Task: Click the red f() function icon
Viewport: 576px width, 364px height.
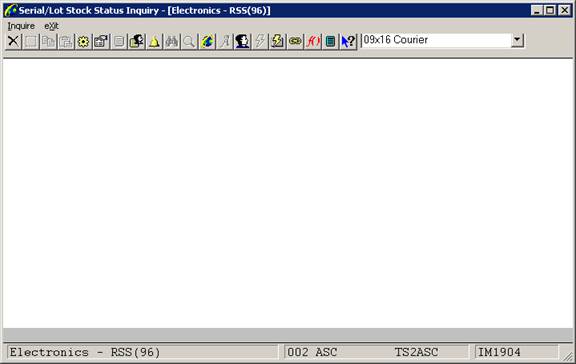Action: [x=313, y=41]
